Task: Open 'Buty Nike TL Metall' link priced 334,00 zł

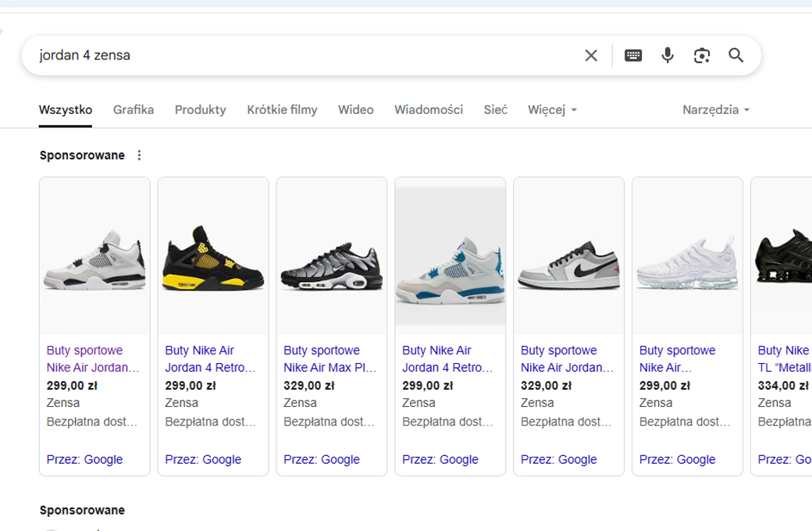Action: [785, 359]
